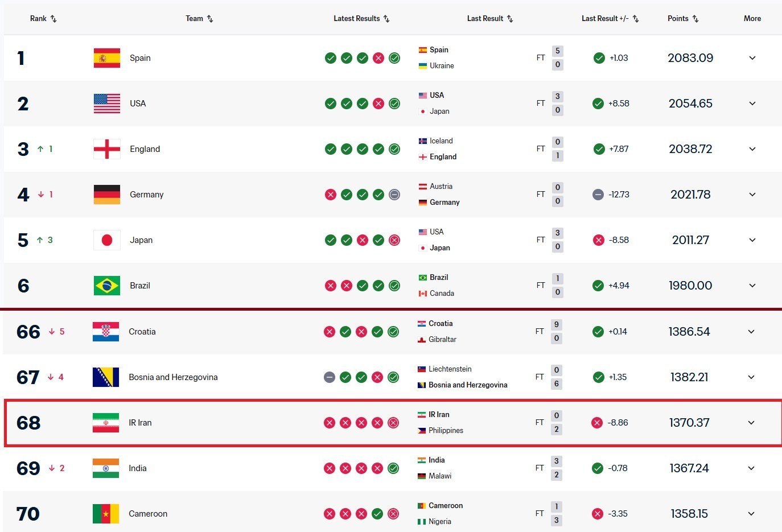Open Bosnia and Herzegovina team link
The width and height of the screenshot is (782, 532).
pos(173,377)
